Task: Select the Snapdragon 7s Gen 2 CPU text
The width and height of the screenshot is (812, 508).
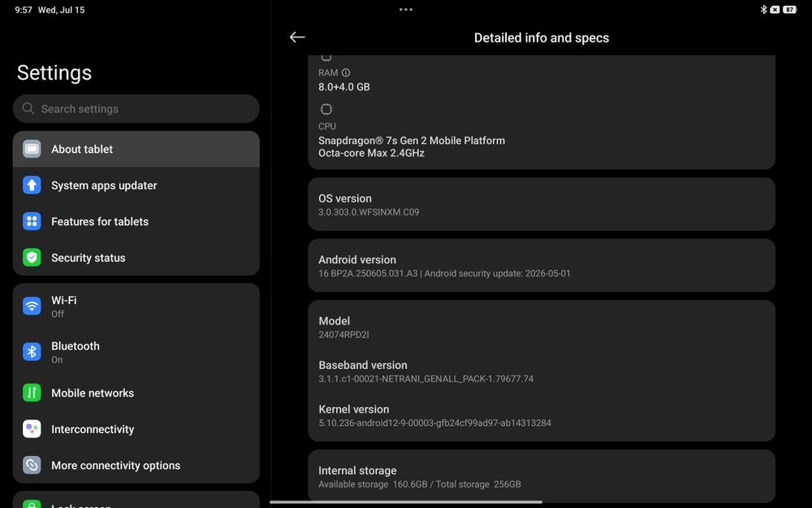Action: tap(411, 141)
